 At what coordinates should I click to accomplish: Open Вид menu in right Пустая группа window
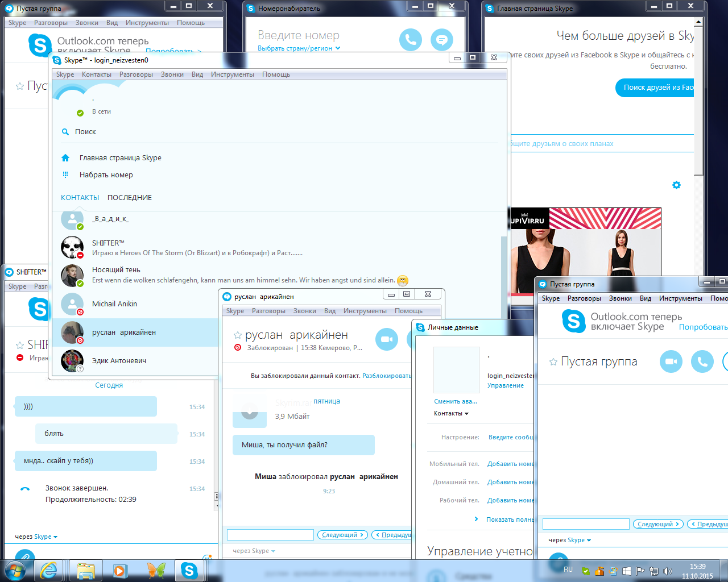[646, 298]
